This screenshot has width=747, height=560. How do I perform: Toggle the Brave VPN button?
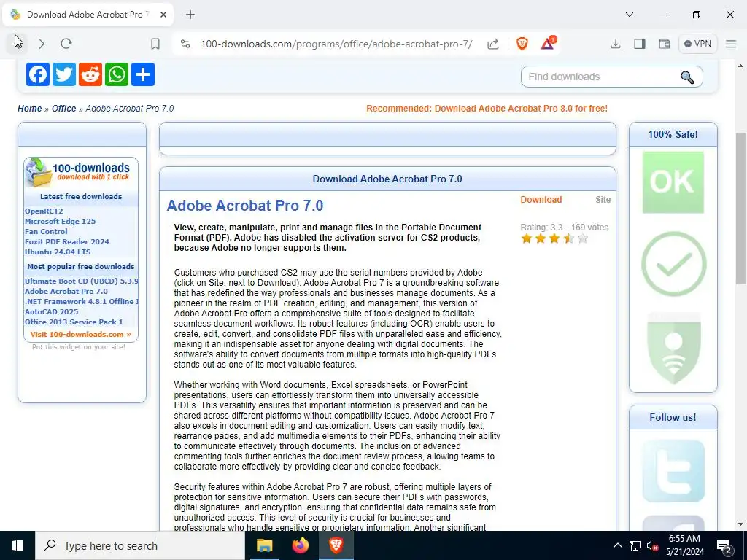pos(697,43)
